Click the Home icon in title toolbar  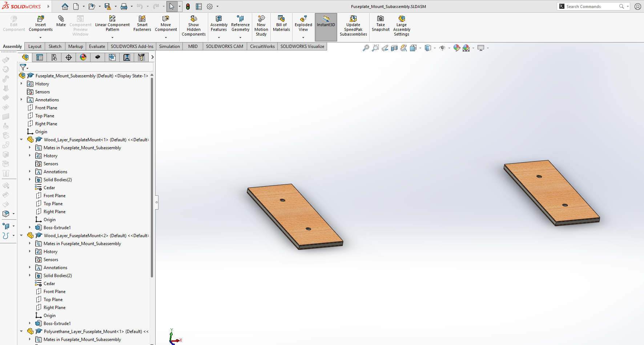point(65,7)
